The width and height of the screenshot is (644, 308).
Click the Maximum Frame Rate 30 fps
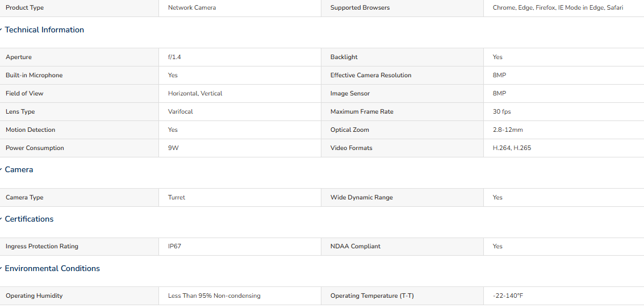(x=502, y=112)
